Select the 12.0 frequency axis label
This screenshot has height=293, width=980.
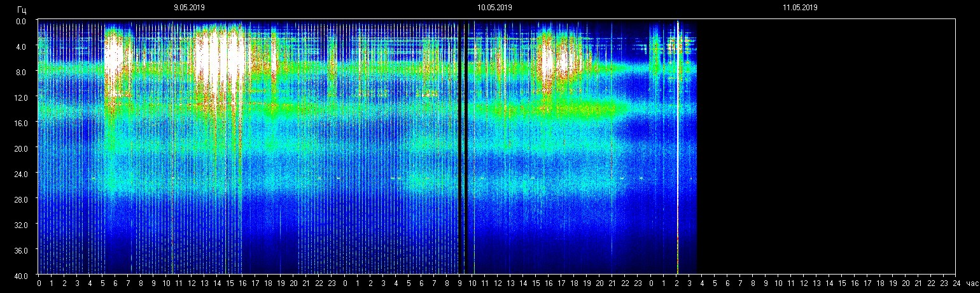(20, 97)
